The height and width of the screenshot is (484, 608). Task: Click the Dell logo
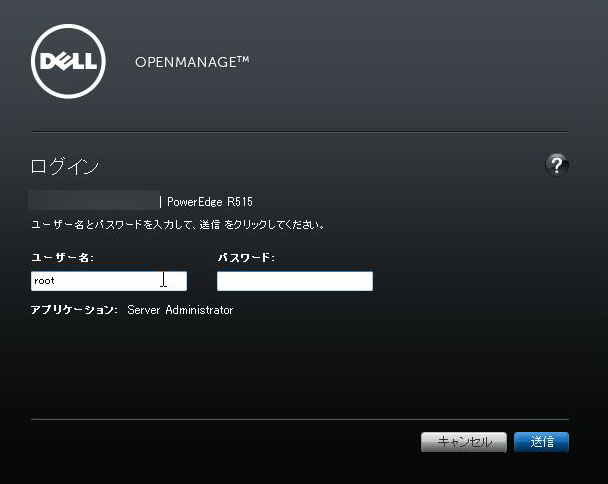tap(68, 61)
